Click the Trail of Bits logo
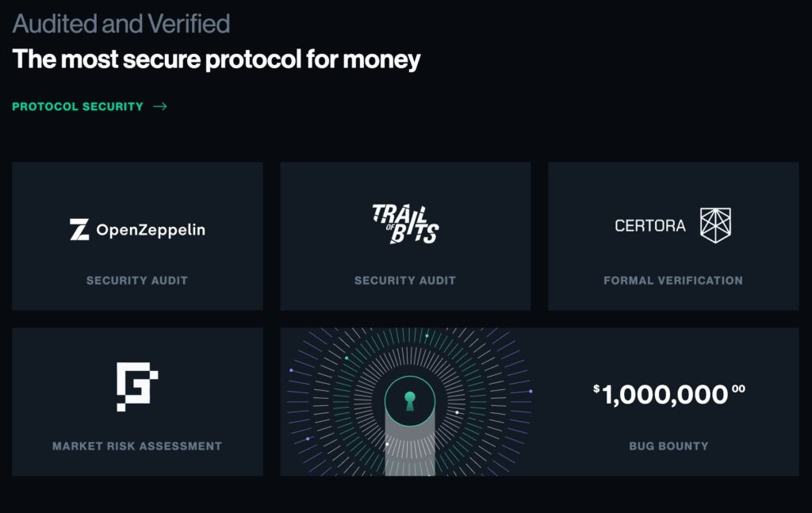The width and height of the screenshot is (812, 513). click(x=405, y=224)
